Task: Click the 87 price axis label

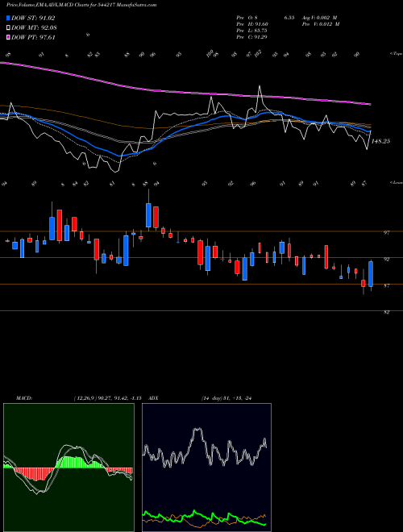Action: click(x=386, y=286)
